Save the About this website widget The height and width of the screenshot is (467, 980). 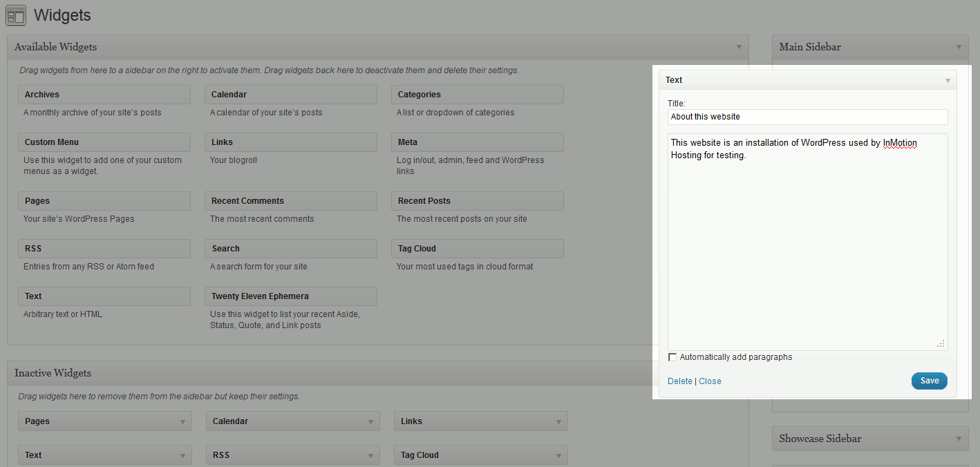(929, 381)
